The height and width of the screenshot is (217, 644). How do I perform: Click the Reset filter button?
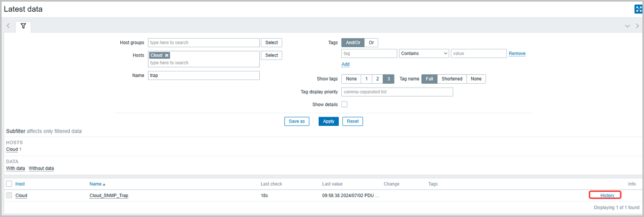coord(353,121)
